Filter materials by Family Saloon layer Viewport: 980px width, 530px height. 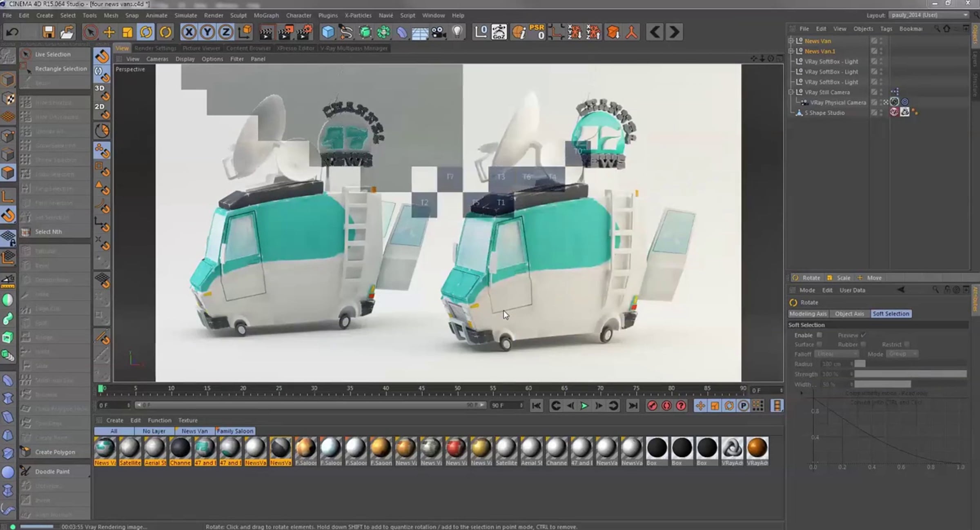pyautogui.click(x=235, y=431)
